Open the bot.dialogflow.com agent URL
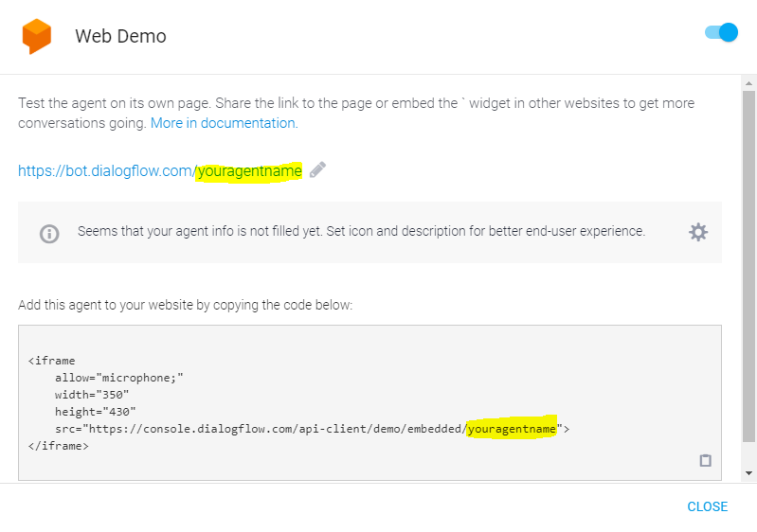This screenshot has height=532, width=757. (160, 170)
